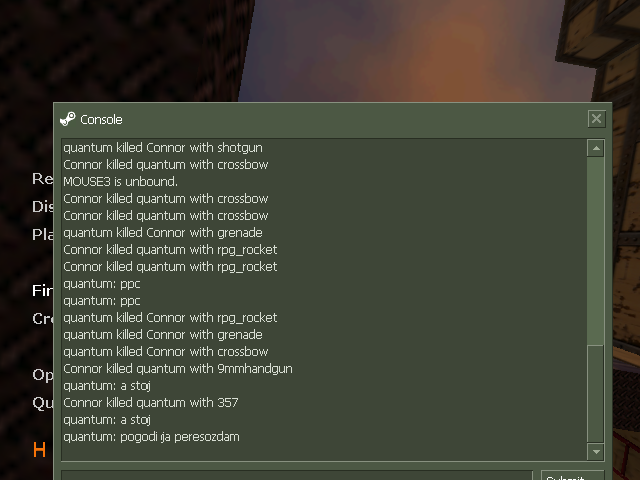The image size is (640, 480).
Task: Click the console scrollbar up arrow
Action: point(596,148)
